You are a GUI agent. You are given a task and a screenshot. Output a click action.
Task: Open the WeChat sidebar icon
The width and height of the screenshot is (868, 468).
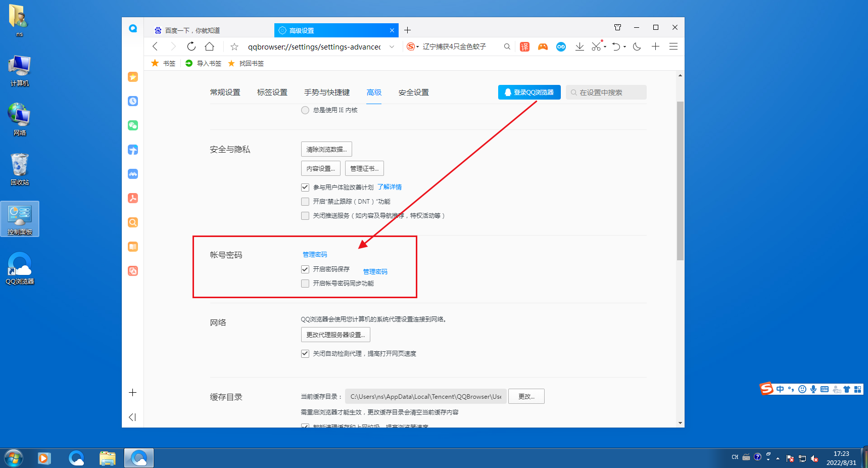(x=133, y=125)
